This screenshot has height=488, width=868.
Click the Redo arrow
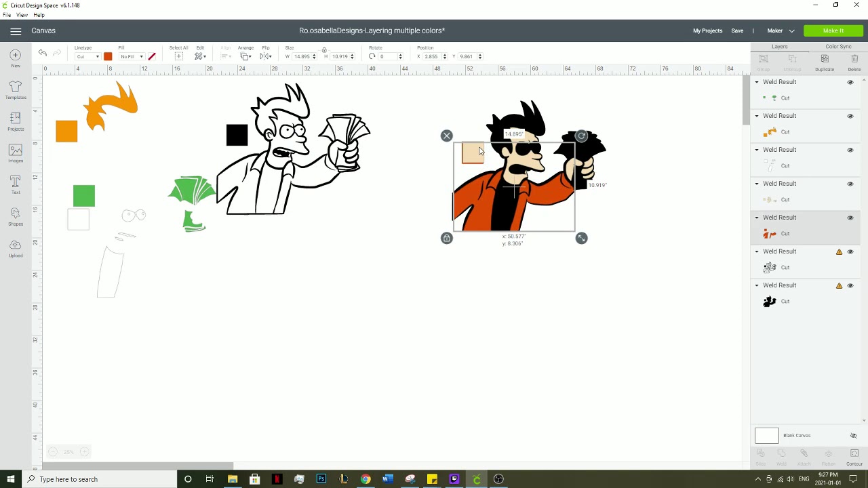[x=57, y=53]
